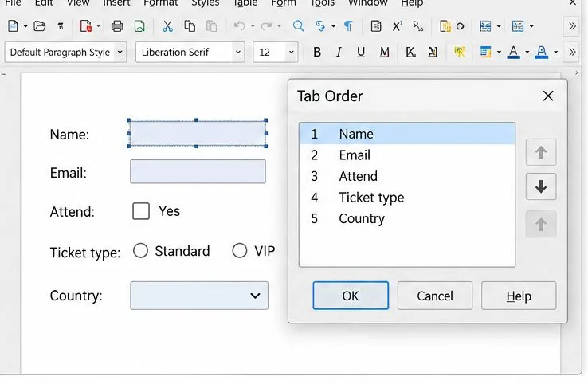Undo the last action
588x384 pixels.
(239, 26)
